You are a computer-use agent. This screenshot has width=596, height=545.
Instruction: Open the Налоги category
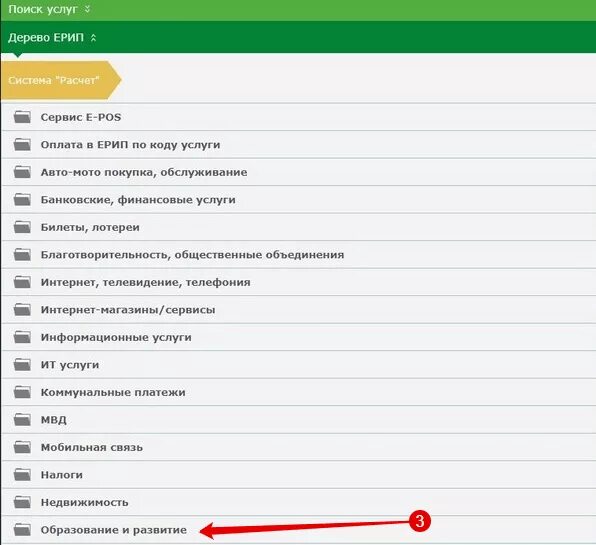tap(62, 475)
